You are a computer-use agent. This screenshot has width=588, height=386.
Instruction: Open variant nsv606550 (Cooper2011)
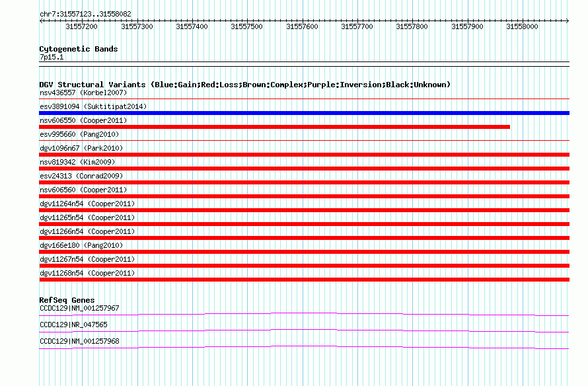coord(83,120)
